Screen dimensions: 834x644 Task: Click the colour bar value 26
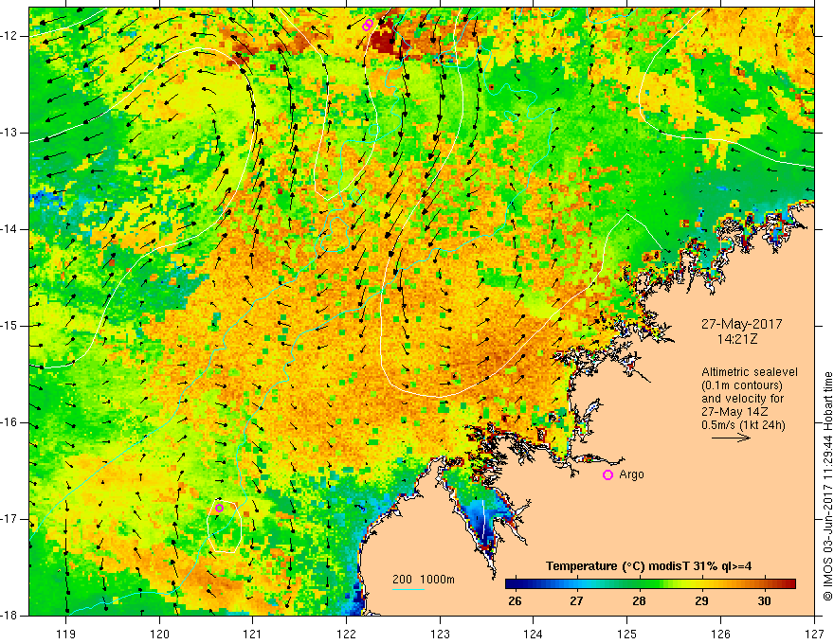(x=515, y=601)
